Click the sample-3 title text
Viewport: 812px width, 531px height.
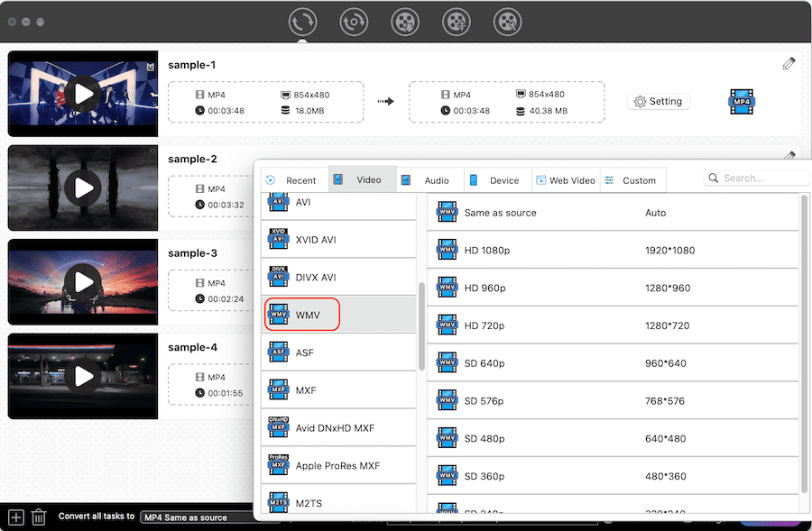[x=192, y=253]
